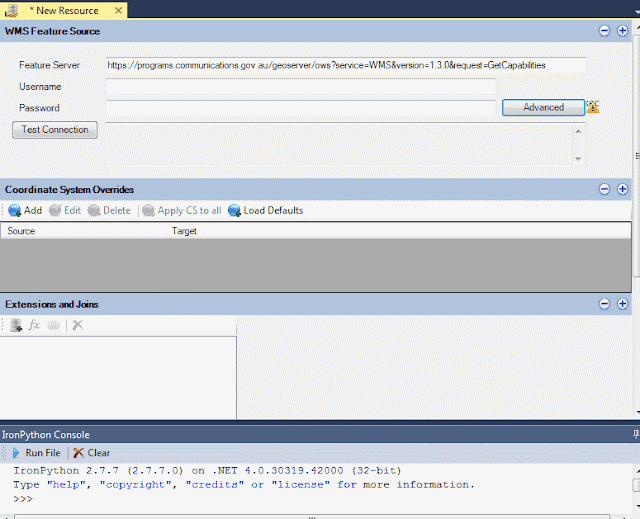
Task: Click the Source column header
Action: [x=83, y=231]
